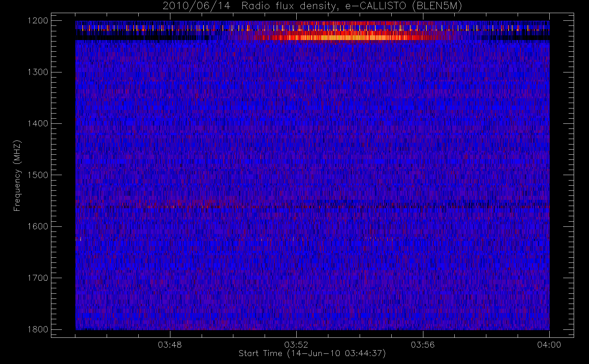Click the 1400 frequency tick label

pos(38,124)
